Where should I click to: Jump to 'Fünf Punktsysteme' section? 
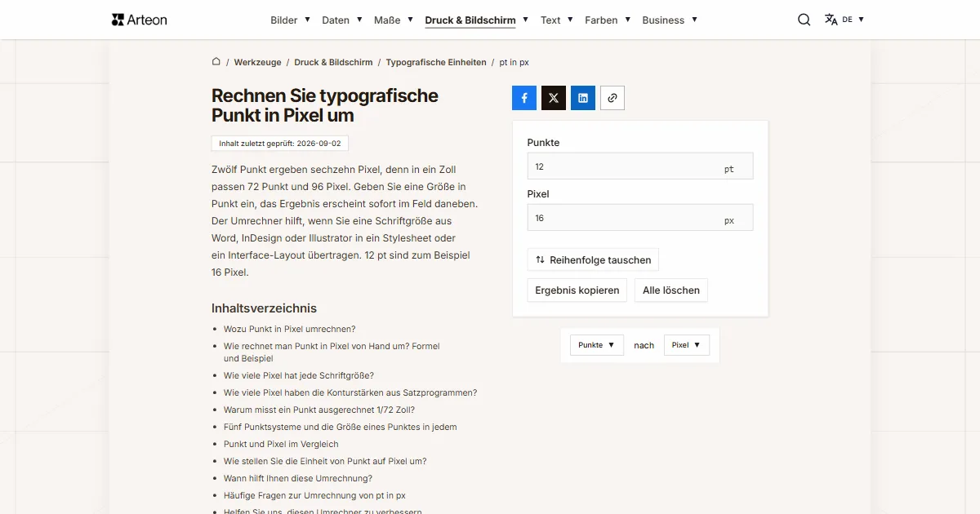pos(341,427)
